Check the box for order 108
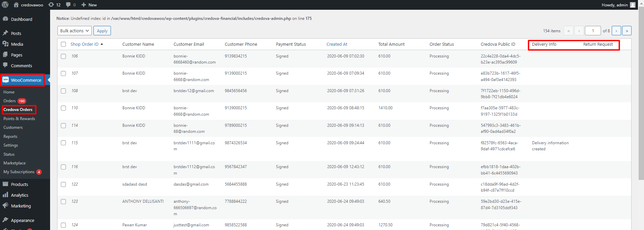The width and height of the screenshot is (644, 230). click(x=63, y=91)
